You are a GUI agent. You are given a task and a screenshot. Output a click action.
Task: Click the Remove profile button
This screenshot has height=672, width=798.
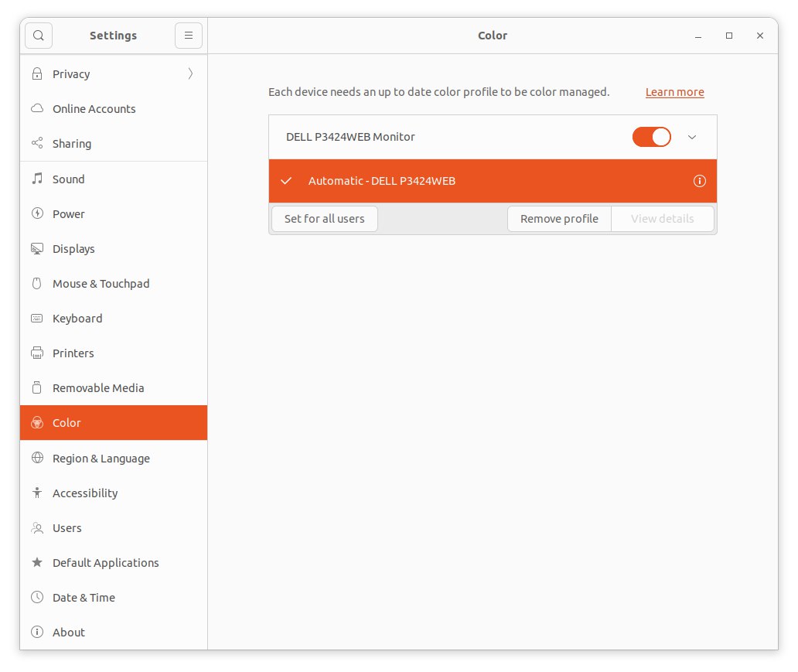coord(559,219)
